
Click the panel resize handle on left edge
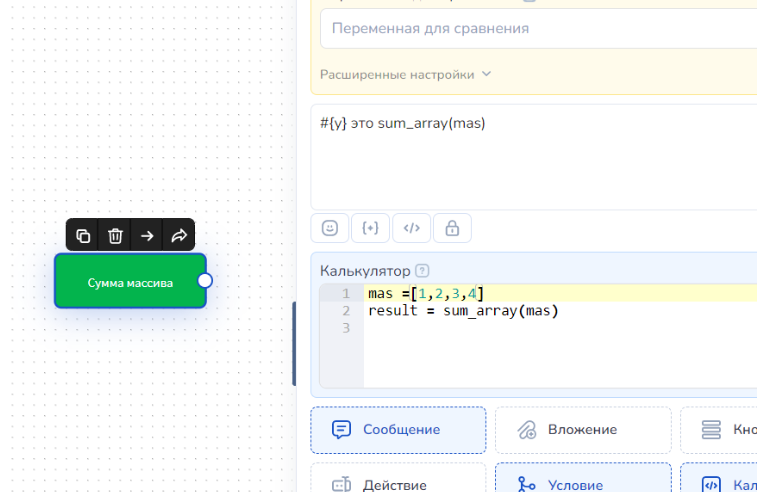294,343
